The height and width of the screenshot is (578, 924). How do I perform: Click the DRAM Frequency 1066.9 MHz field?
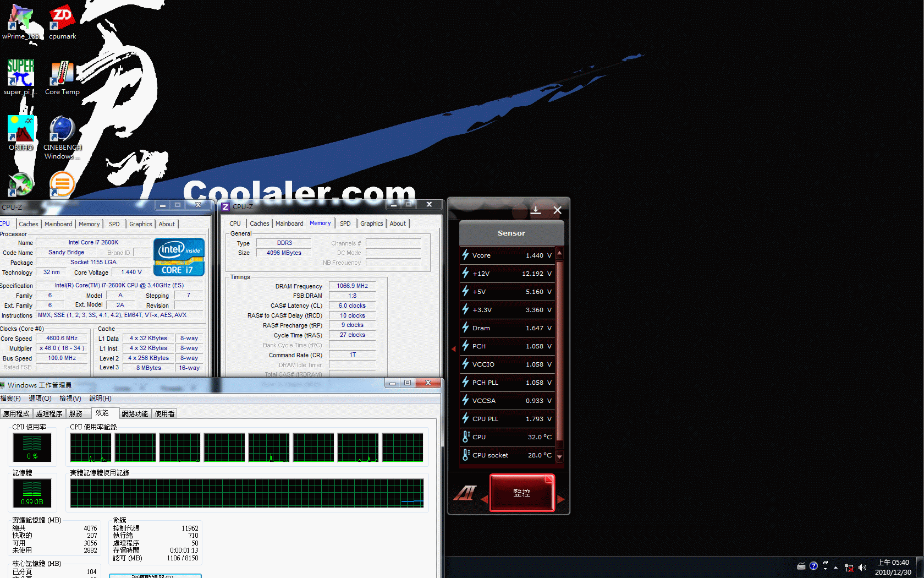click(x=352, y=286)
